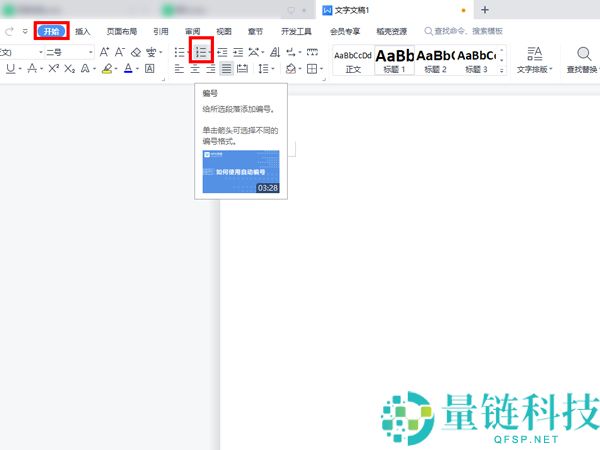Toggle underline formatting
The height and width of the screenshot is (450, 600).
(11, 68)
